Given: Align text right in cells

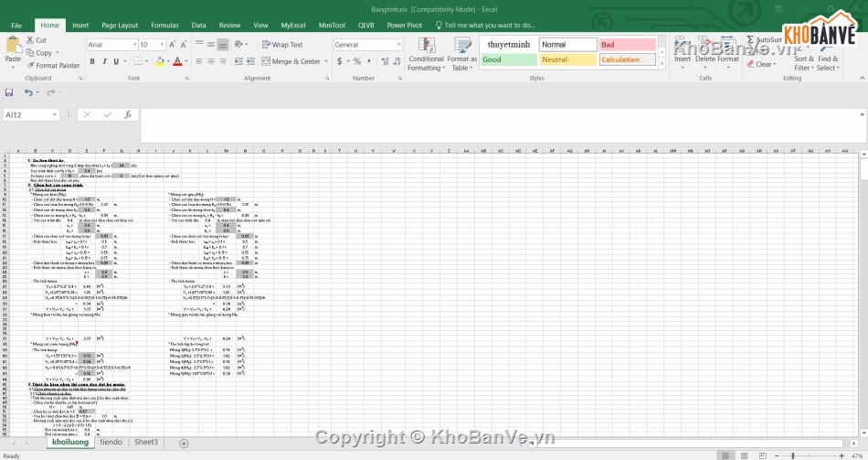Looking at the screenshot, I should [x=223, y=61].
